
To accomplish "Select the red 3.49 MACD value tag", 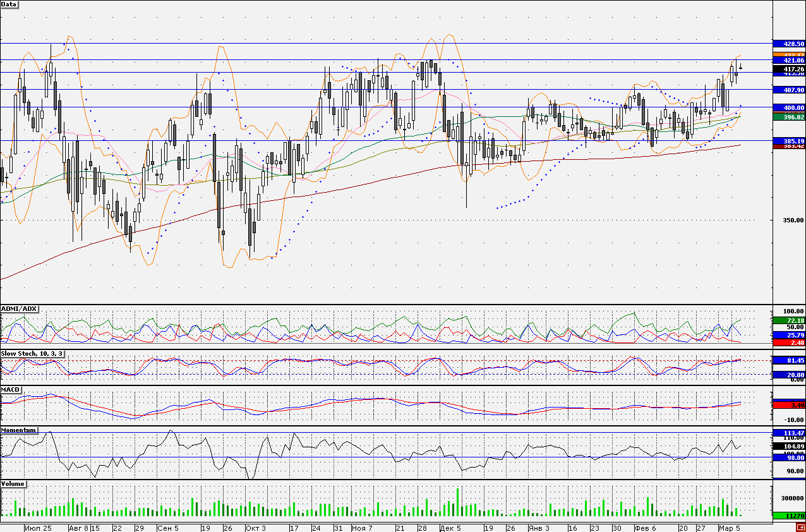I will pyautogui.click(x=790, y=404).
